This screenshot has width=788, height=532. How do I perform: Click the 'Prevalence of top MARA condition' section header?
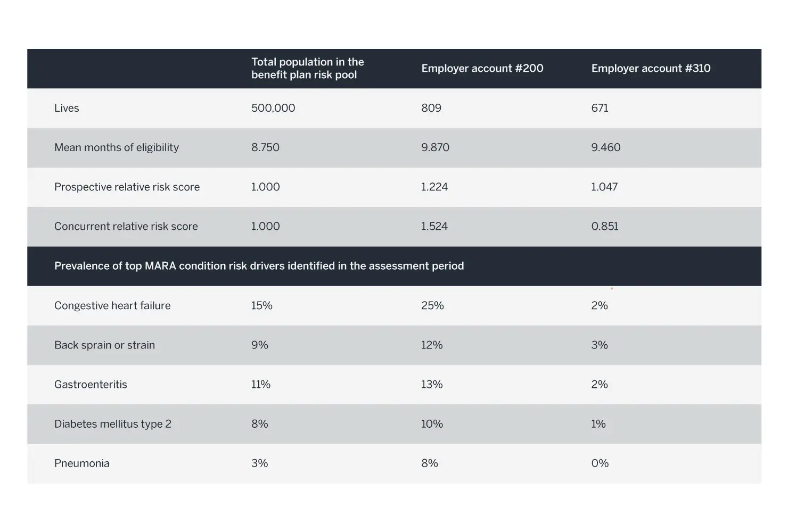259,265
